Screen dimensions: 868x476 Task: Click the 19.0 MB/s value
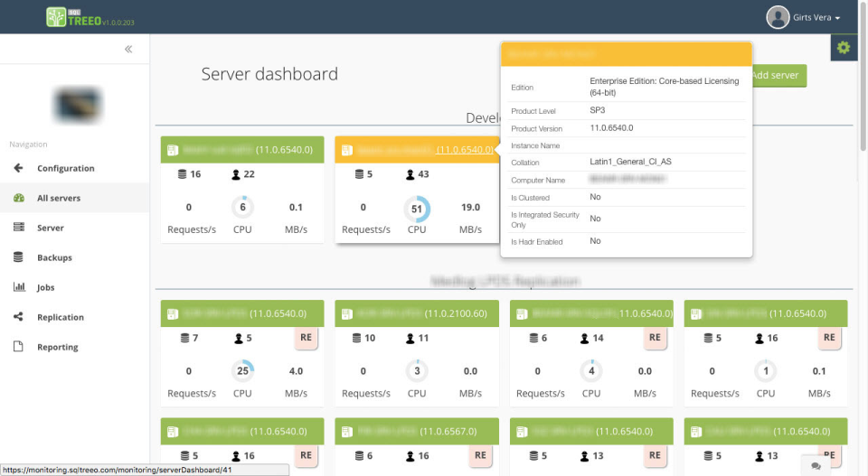click(470, 208)
